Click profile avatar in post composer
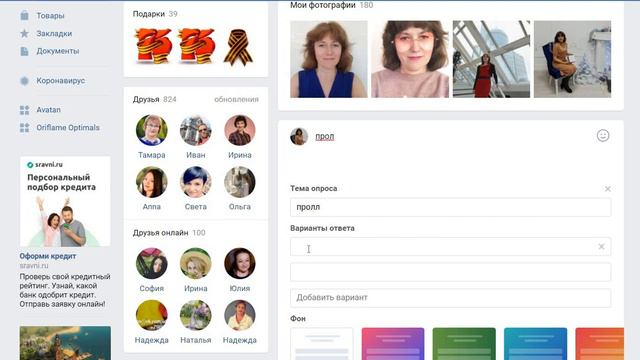640x360 pixels. (299, 136)
